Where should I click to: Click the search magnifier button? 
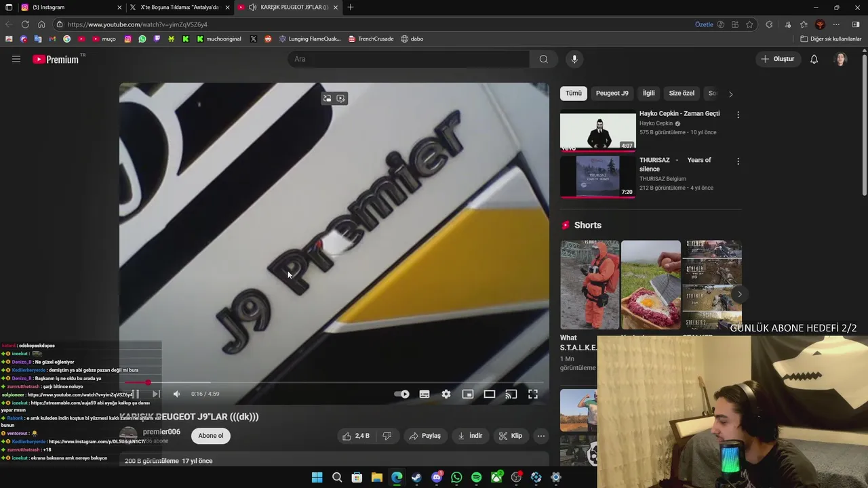coord(544,59)
